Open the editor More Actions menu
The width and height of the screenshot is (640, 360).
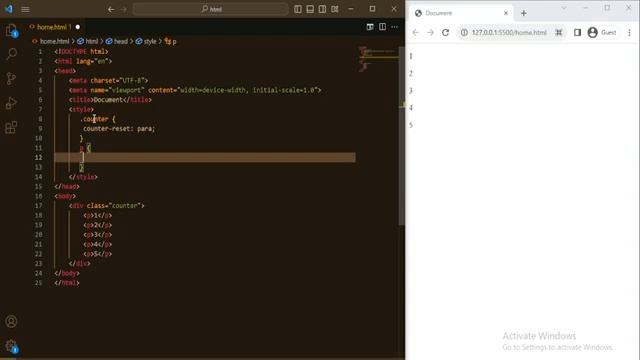[394, 27]
